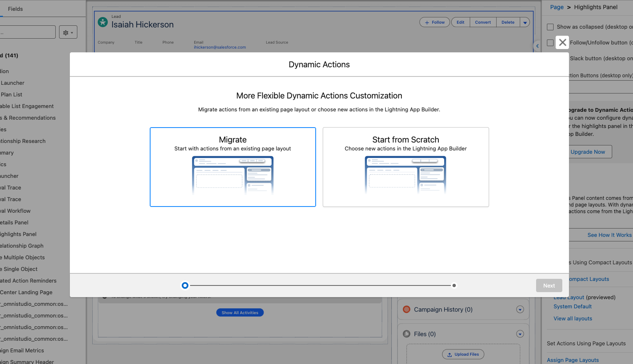Click the Lead record star icon

(103, 22)
